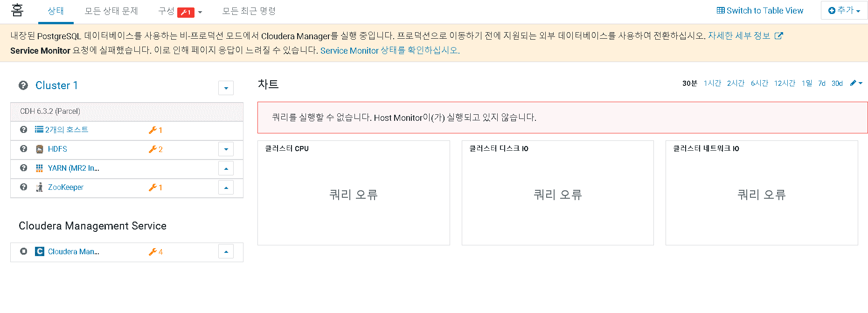Image resolution: width=868 pixels, height=313 pixels.
Task: Click the YARN service grid icon
Action: pyautogui.click(x=40, y=168)
